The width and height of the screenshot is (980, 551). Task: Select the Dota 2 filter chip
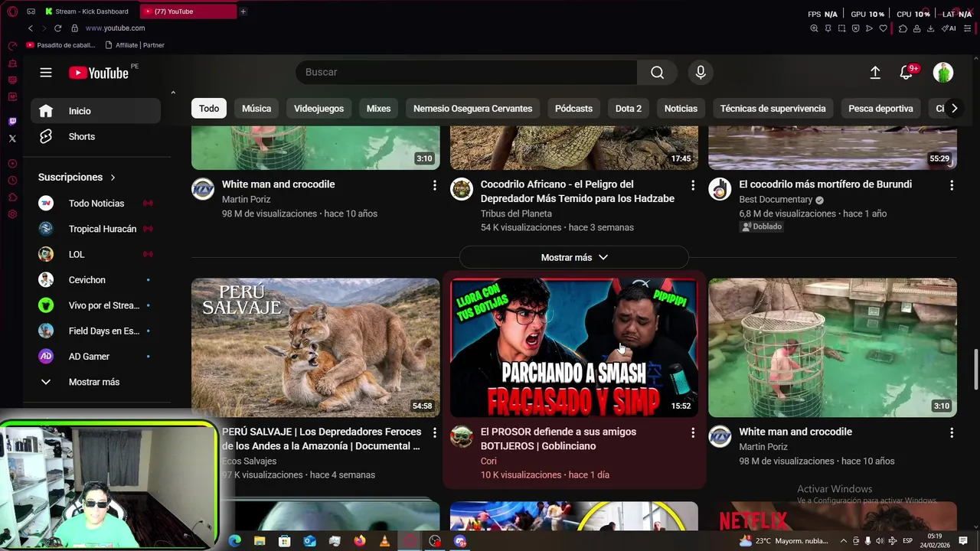coord(629,109)
